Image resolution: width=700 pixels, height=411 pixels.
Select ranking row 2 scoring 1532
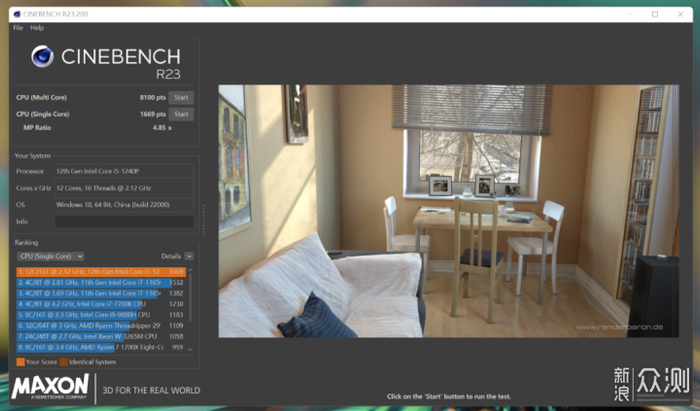click(101, 282)
